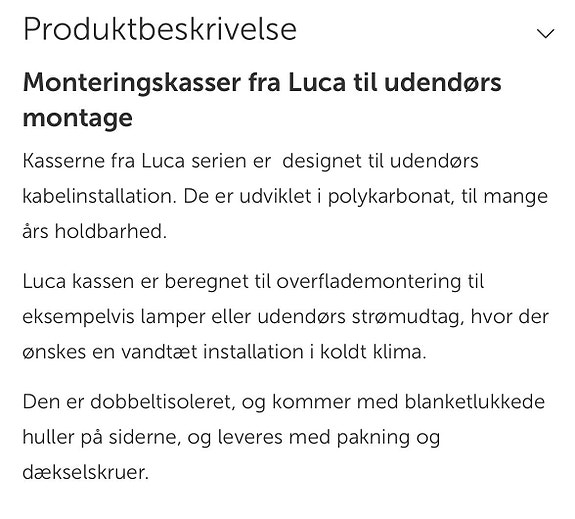Collapse the Produktbeskrivelse section with the chevron
Screen dimensions: 575x519
[545, 33]
